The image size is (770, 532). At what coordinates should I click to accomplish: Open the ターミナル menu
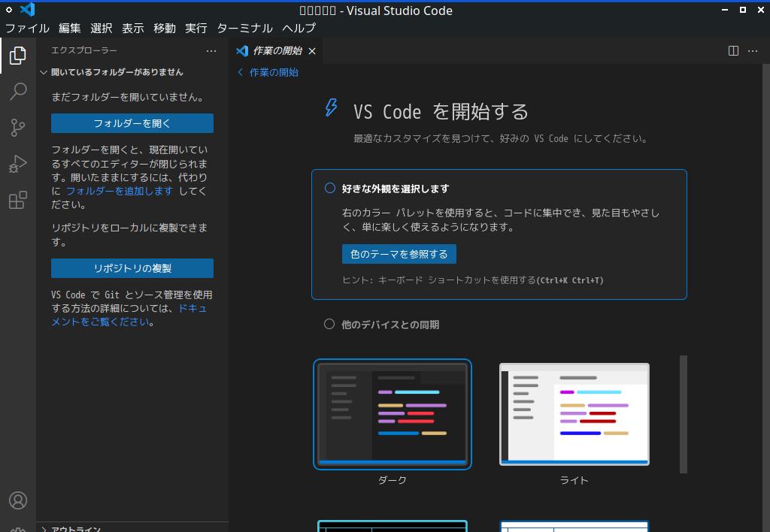click(x=244, y=28)
